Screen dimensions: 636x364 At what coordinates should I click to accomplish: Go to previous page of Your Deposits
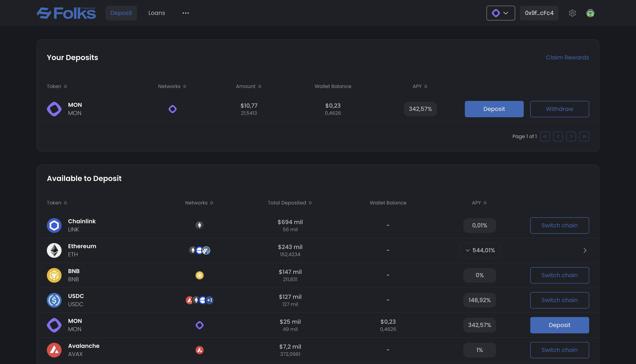coord(558,136)
